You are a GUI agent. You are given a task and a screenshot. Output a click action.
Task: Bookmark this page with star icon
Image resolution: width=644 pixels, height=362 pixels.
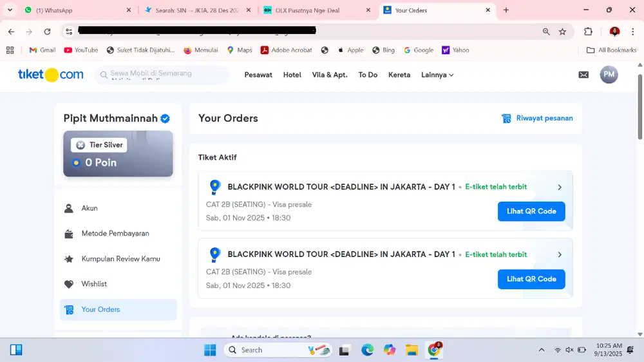point(562,32)
